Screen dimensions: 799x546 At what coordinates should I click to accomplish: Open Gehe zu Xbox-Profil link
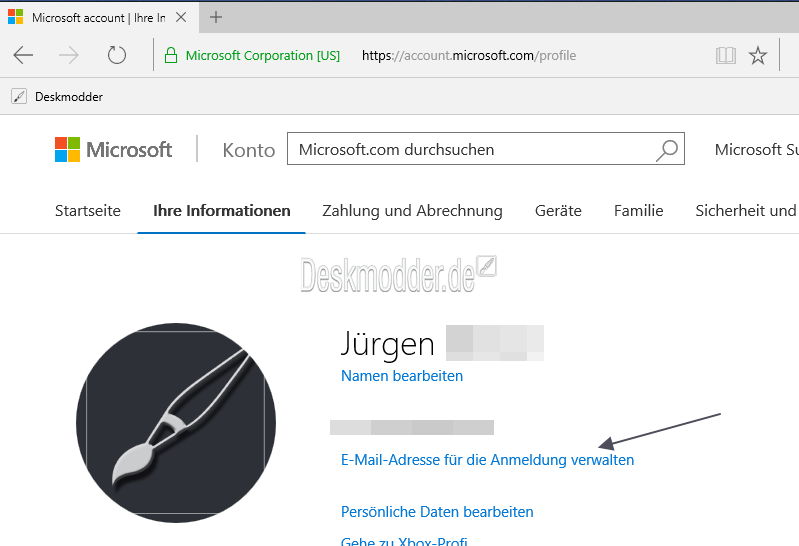click(405, 540)
